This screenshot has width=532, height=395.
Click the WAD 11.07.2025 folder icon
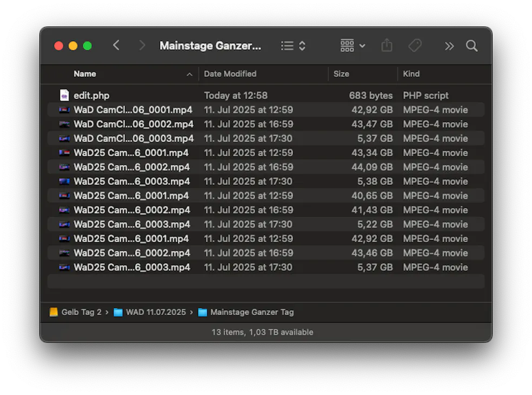[118, 312]
